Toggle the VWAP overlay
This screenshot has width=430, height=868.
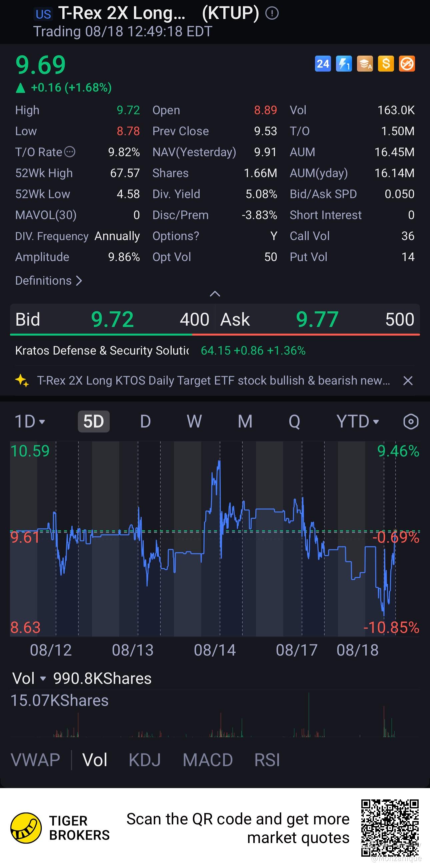(x=35, y=760)
